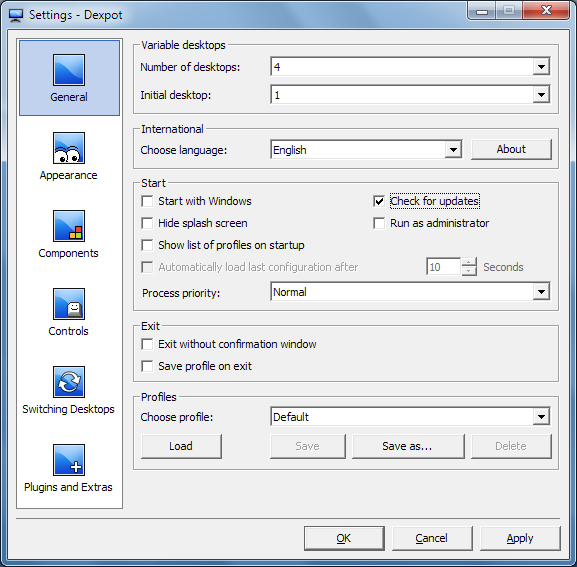This screenshot has width=577, height=567.
Task: Enable Start with Windows checkbox
Action: [147, 201]
